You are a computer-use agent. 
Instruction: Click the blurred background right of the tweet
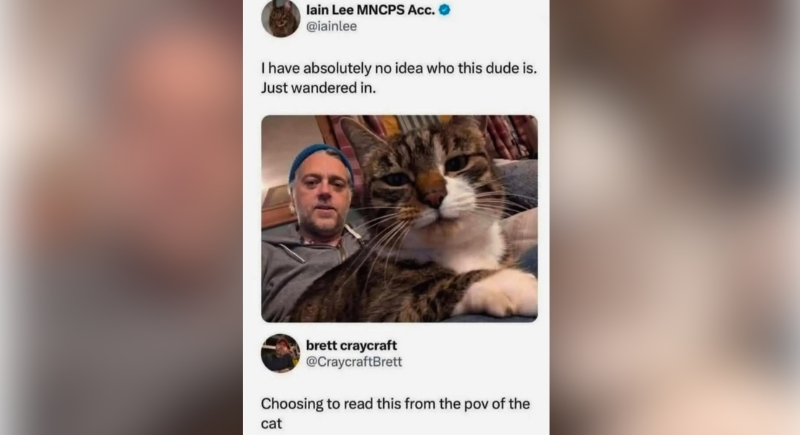coord(674,217)
